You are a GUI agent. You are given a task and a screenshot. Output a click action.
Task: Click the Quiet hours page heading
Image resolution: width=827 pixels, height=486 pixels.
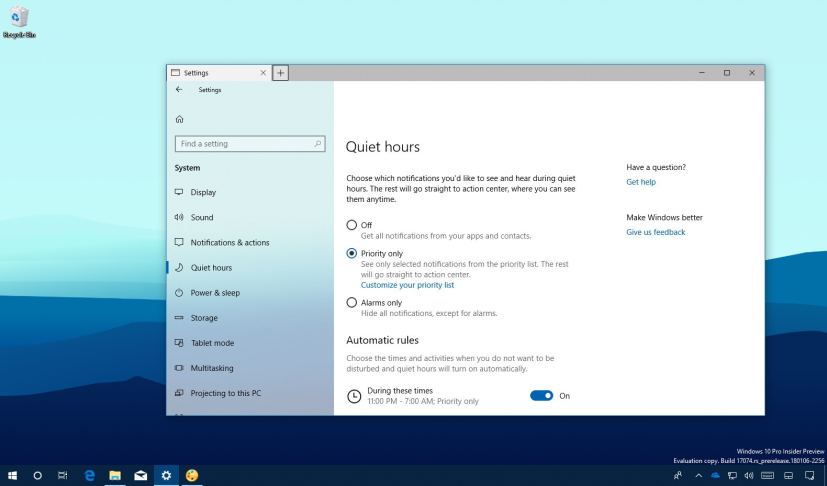coord(383,147)
